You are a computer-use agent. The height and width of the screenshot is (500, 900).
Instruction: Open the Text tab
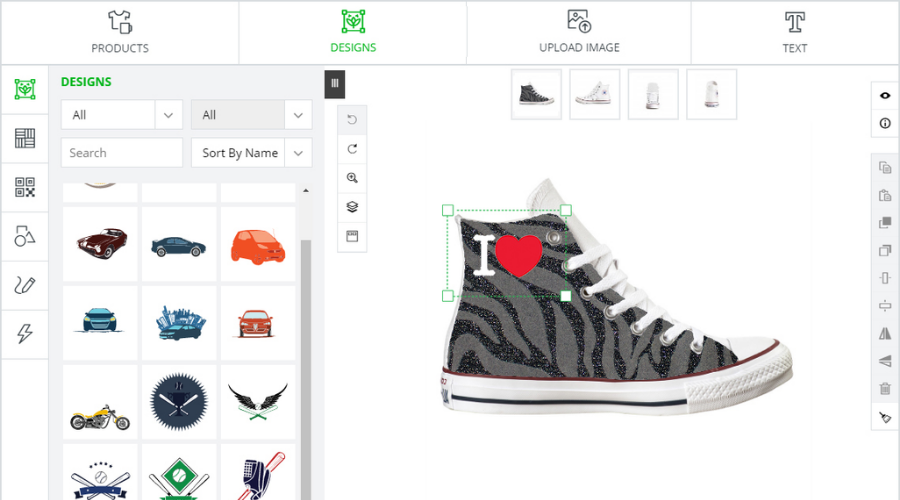pyautogui.click(x=794, y=33)
